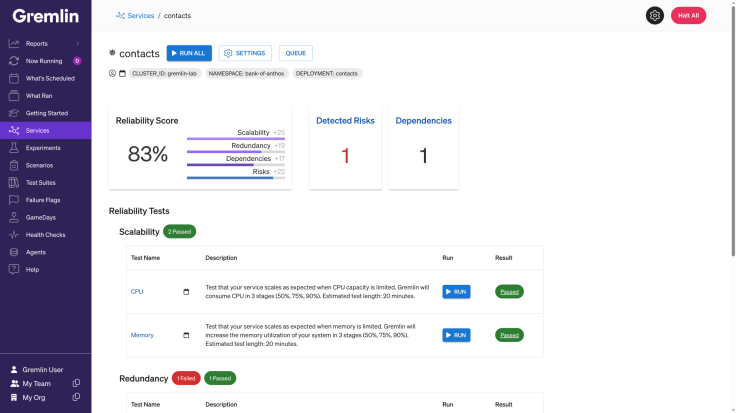View Memory test Passed result
The width and height of the screenshot is (736, 413).
click(509, 335)
